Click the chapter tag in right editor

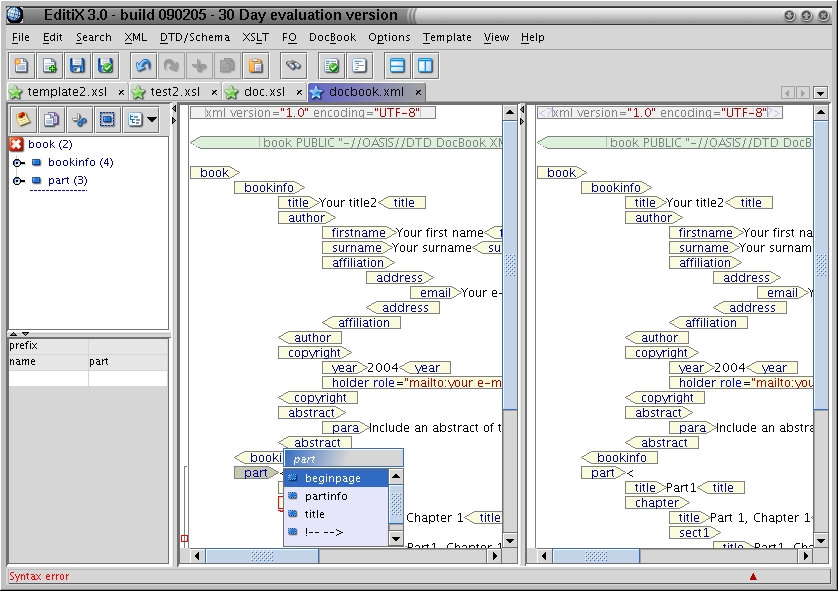tap(657, 503)
